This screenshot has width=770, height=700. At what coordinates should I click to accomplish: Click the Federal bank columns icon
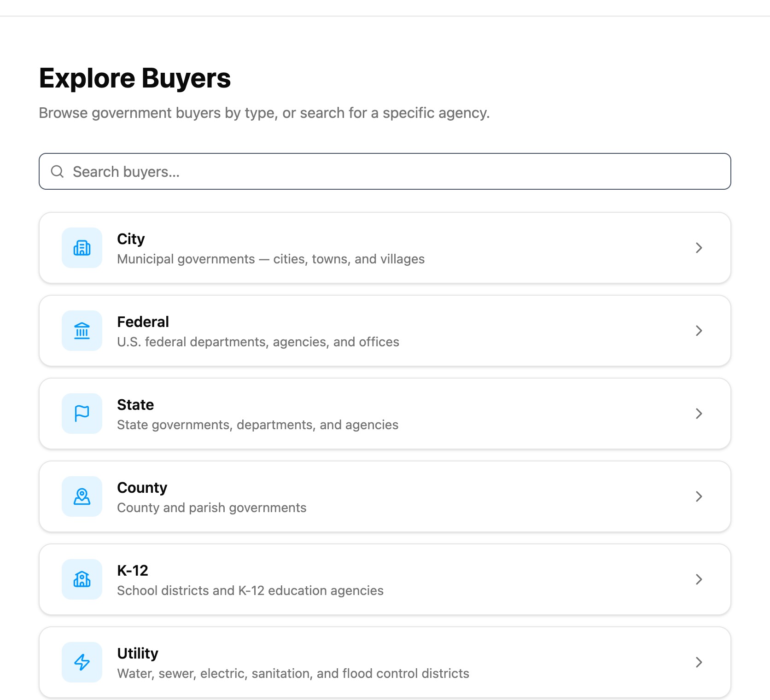pos(82,331)
